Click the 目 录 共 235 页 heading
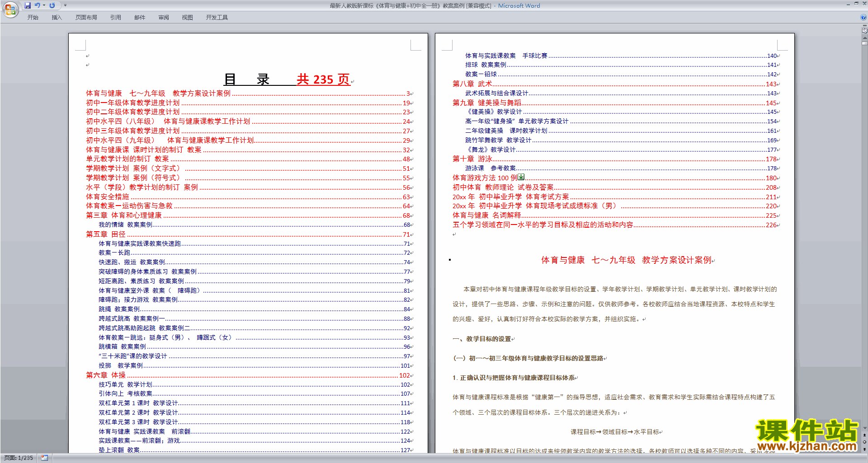 [287, 80]
